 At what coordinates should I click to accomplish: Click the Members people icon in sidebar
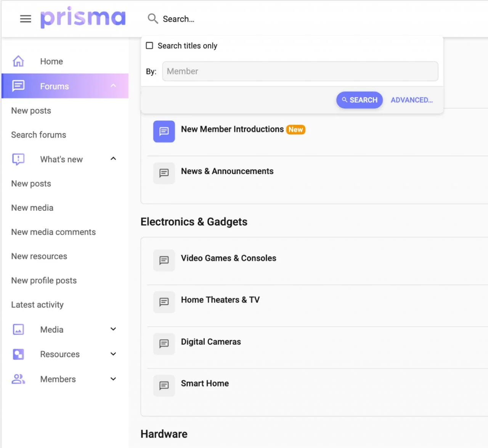tap(18, 379)
